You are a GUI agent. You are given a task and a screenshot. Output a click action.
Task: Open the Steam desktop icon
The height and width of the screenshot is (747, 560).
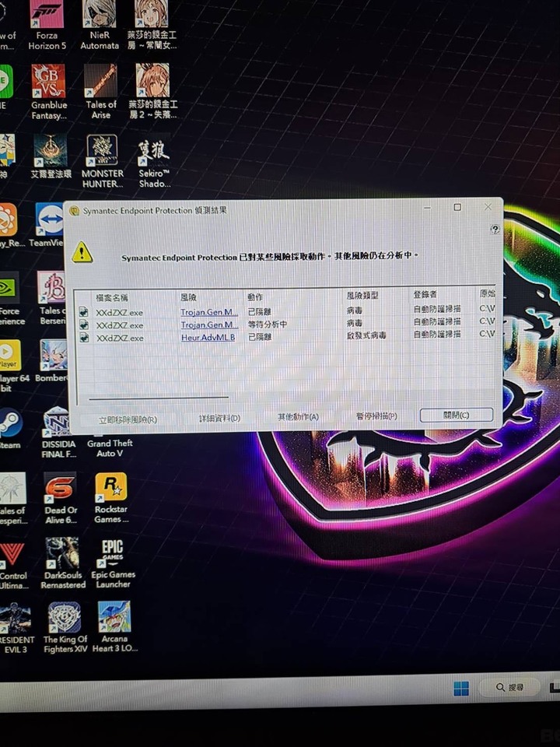(x=10, y=428)
